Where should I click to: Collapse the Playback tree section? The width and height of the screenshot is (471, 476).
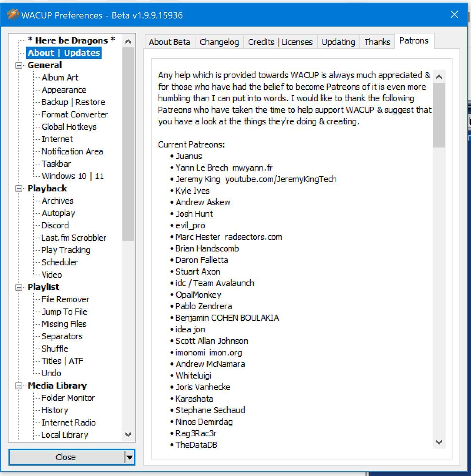18,189
